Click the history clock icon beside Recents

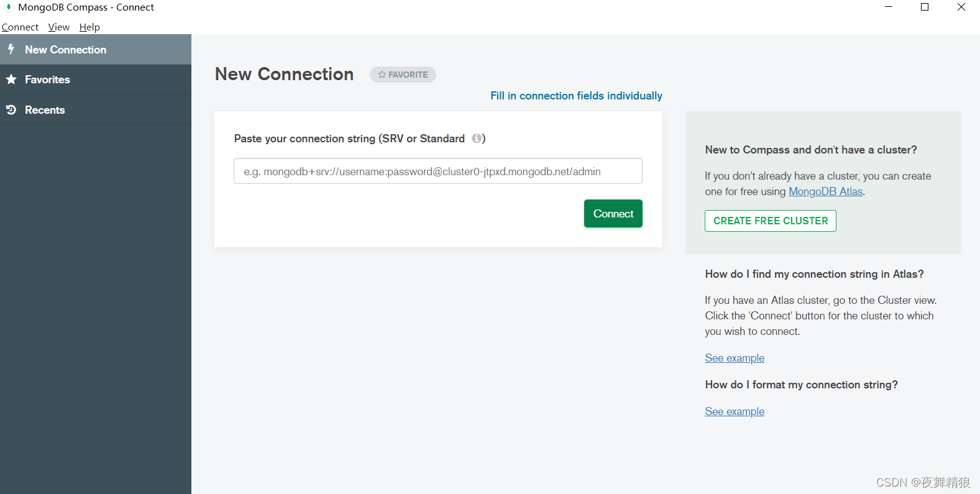pyautogui.click(x=11, y=110)
